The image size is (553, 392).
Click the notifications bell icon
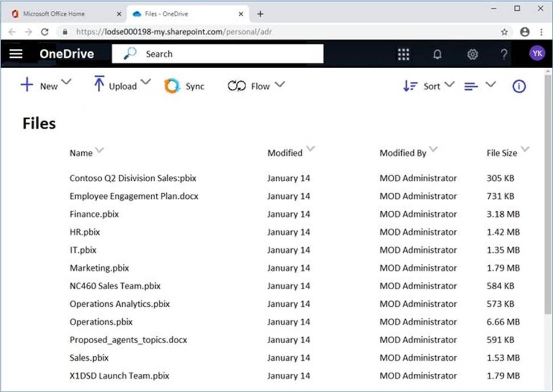[437, 54]
